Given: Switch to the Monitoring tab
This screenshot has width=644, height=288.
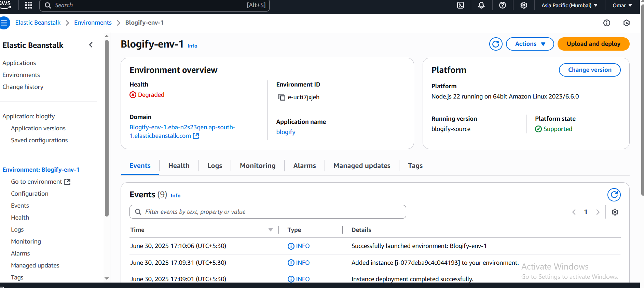Looking at the screenshot, I should click(x=258, y=166).
